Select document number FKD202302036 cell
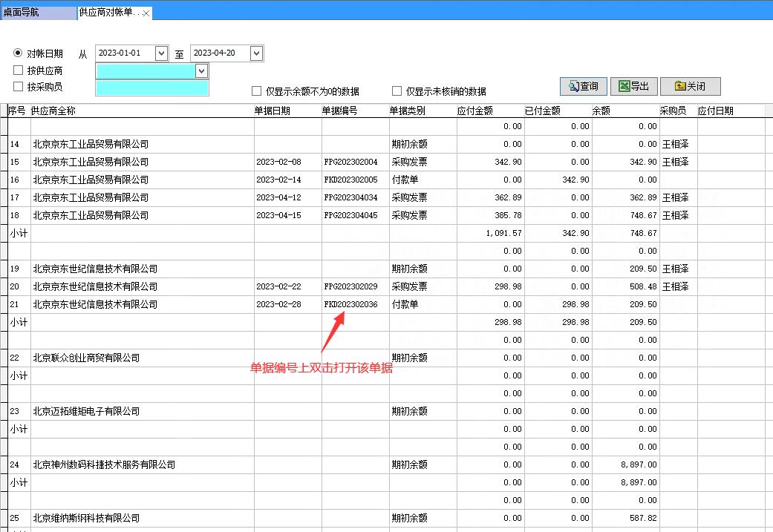 click(350, 304)
